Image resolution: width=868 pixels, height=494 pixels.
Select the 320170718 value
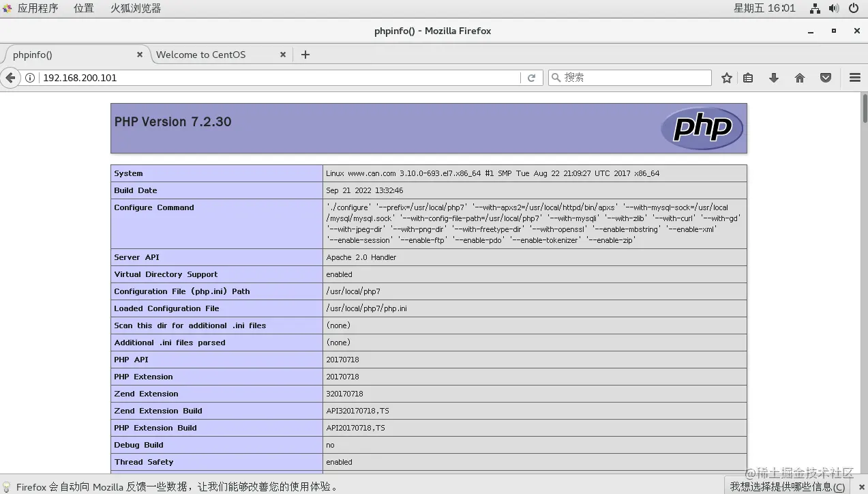coord(344,394)
